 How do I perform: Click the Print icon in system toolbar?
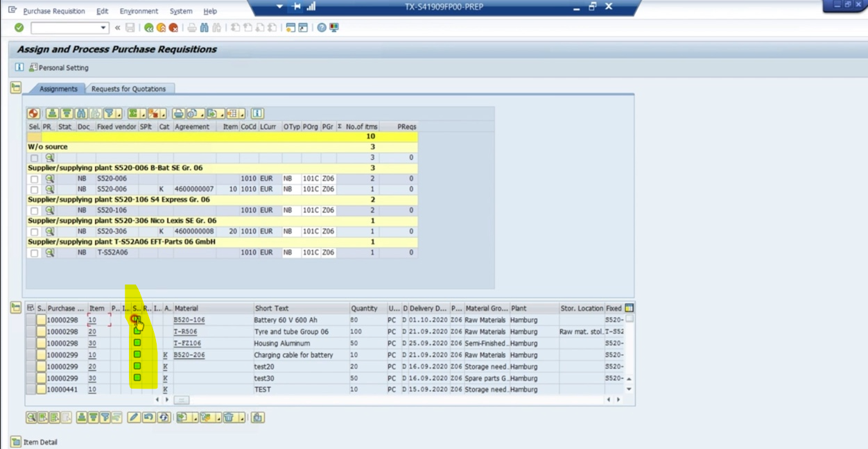pyautogui.click(x=192, y=28)
